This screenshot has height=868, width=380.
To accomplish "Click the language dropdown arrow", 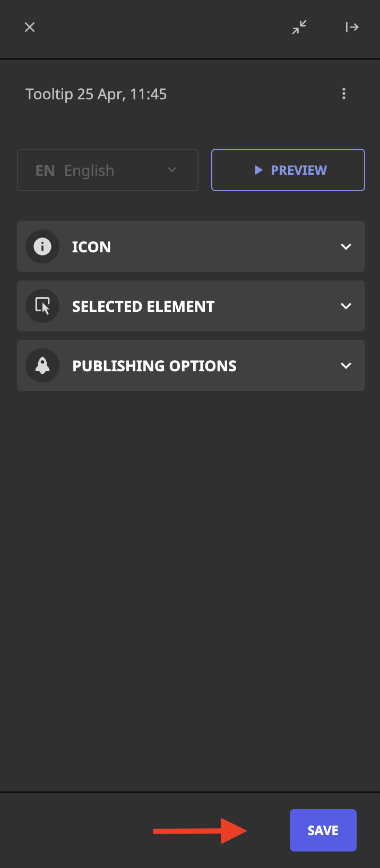I will point(172,170).
